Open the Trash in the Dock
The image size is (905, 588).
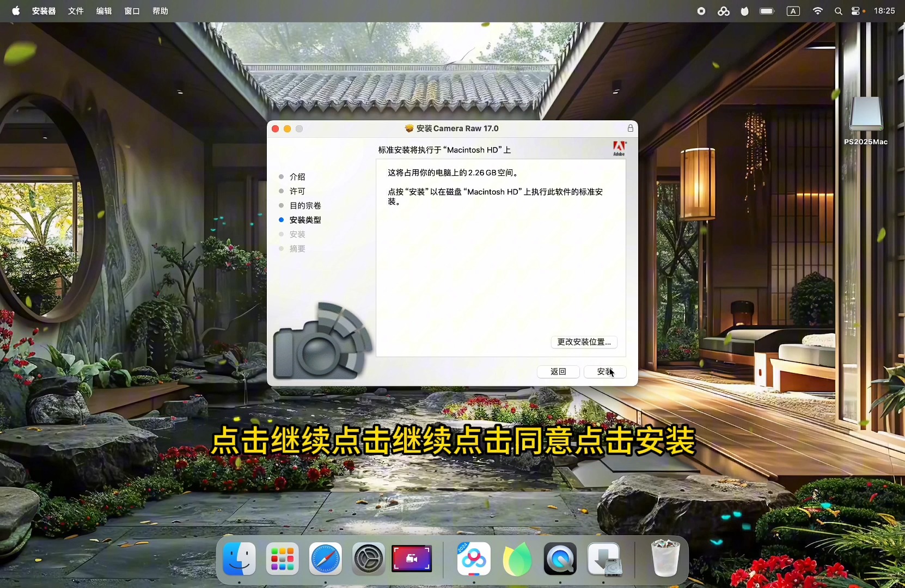(x=665, y=558)
